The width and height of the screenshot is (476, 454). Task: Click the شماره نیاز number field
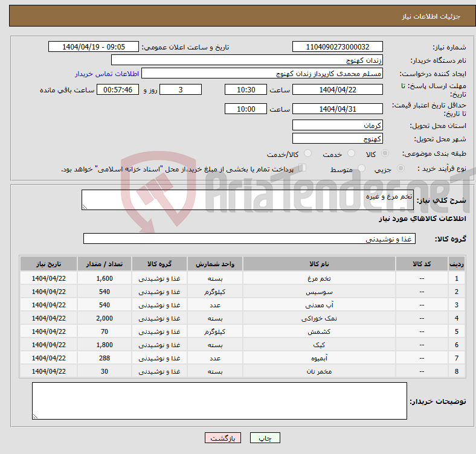337,46
